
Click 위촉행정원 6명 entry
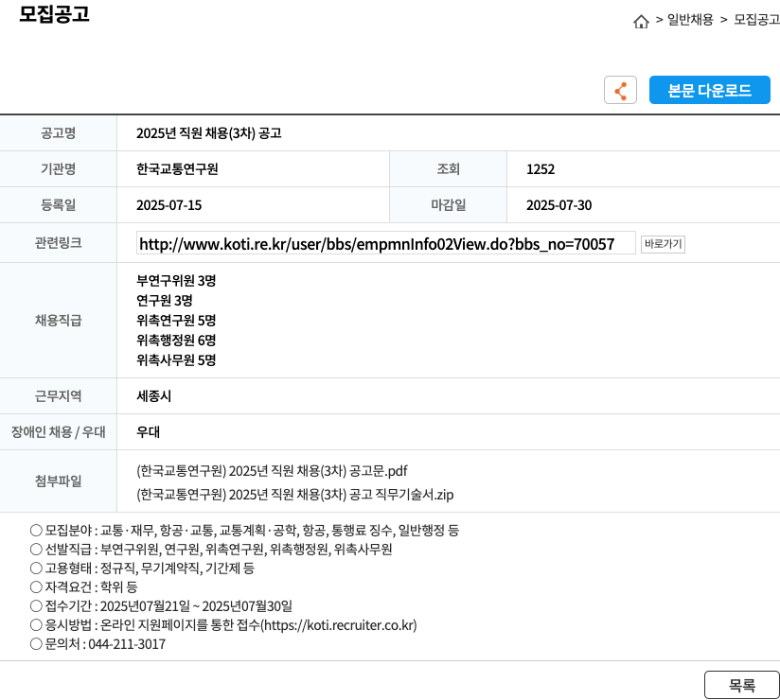(176, 340)
